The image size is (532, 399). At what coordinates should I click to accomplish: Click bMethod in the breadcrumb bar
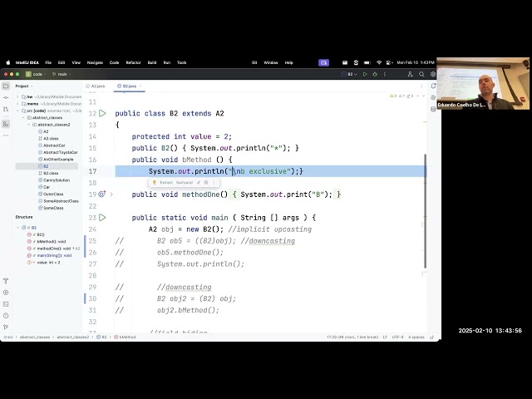(x=126, y=337)
